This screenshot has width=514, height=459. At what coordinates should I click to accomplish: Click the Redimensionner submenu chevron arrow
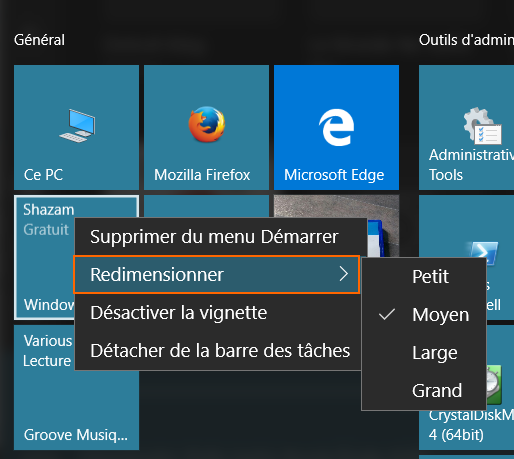343,274
